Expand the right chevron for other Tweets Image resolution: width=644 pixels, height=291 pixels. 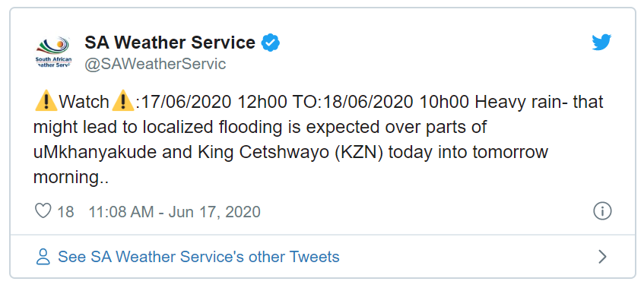pyautogui.click(x=602, y=257)
